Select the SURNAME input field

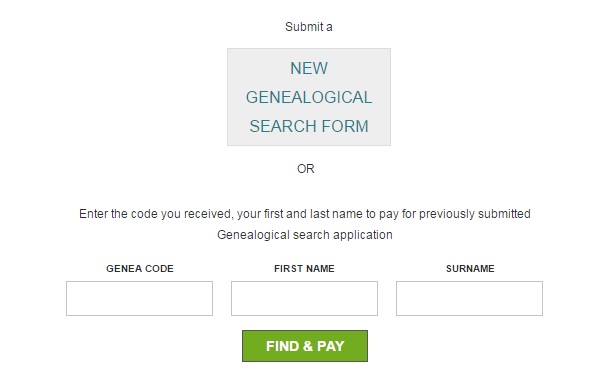click(469, 298)
